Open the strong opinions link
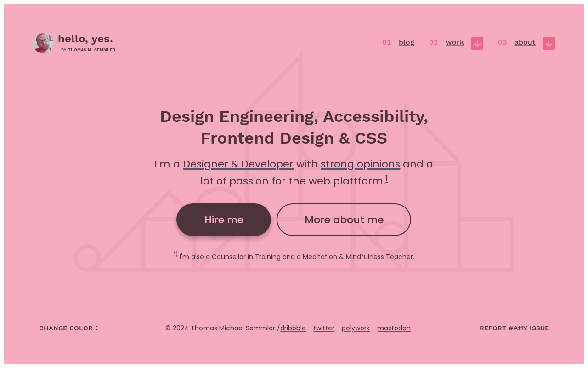 pos(360,164)
